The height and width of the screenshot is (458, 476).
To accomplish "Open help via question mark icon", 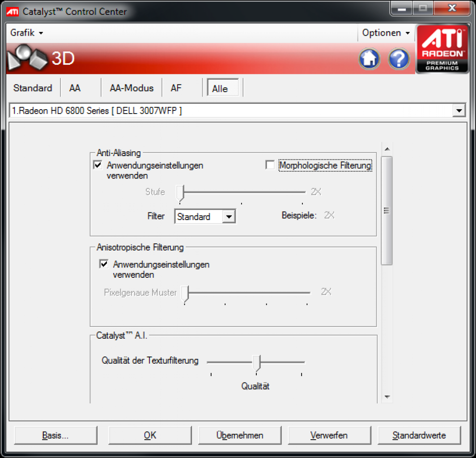I will (399, 59).
